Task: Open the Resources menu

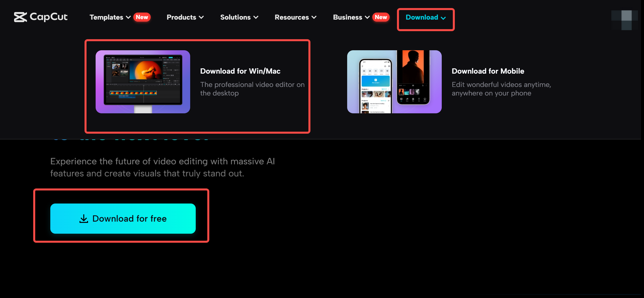Action: tap(295, 17)
